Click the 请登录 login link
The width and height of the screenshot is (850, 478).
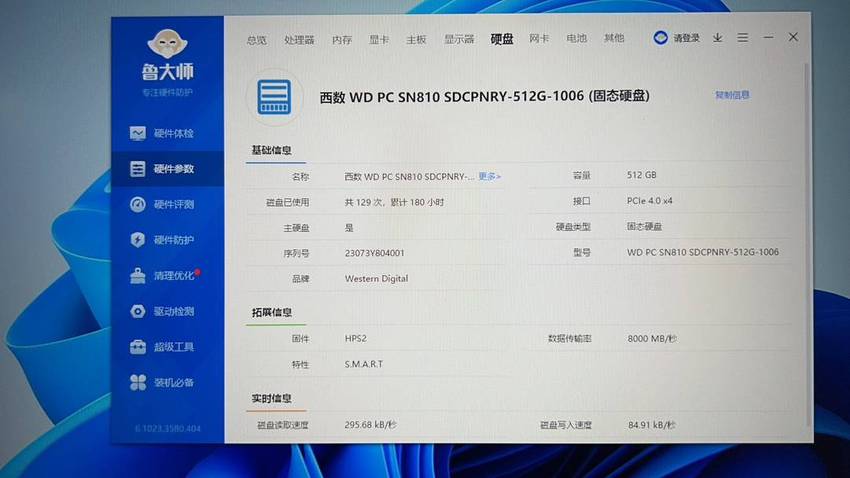coord(686,38)
